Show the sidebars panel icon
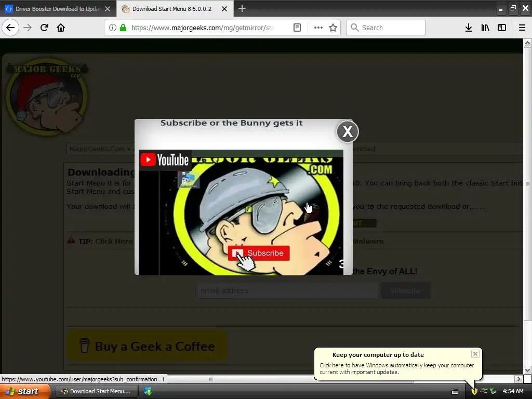Screen dimensions: 532x399 point(502,28)
